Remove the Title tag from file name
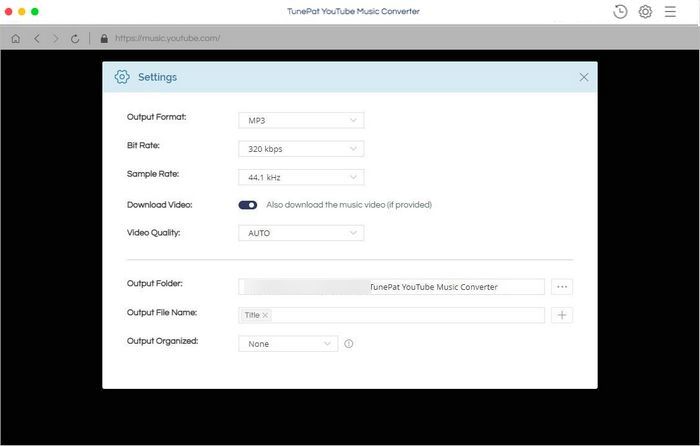This screenshot has width=700, height=446. point(265,315)
